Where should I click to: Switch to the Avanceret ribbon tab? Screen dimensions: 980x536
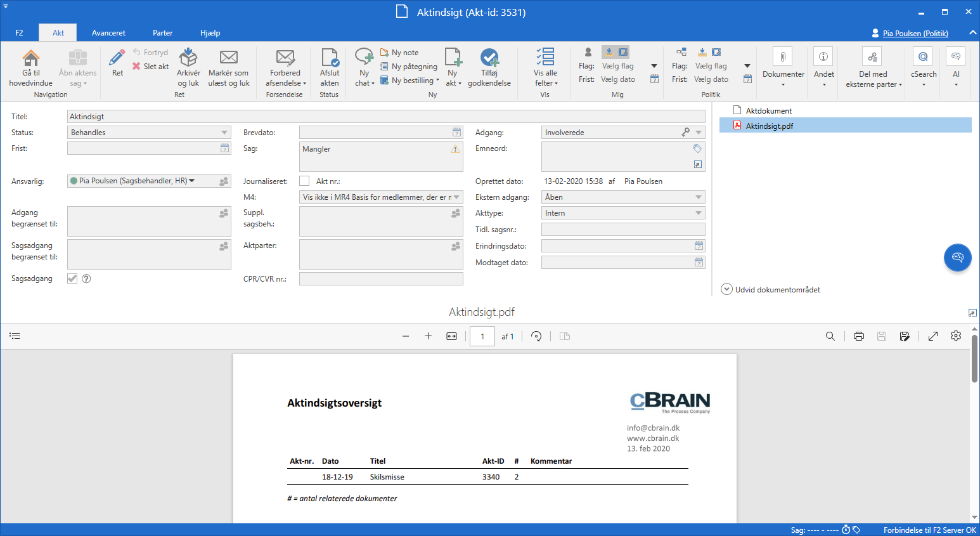(x=108, y=33)
